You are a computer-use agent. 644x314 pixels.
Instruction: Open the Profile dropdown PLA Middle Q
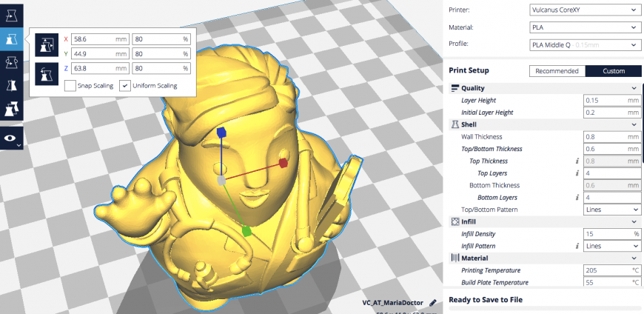[x=585, y=44]
